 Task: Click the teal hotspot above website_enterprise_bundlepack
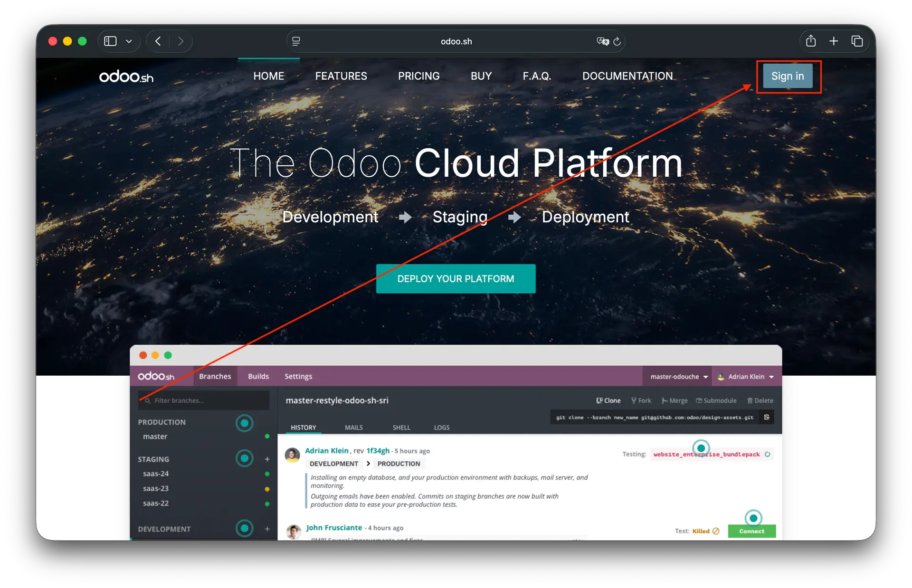701,448
